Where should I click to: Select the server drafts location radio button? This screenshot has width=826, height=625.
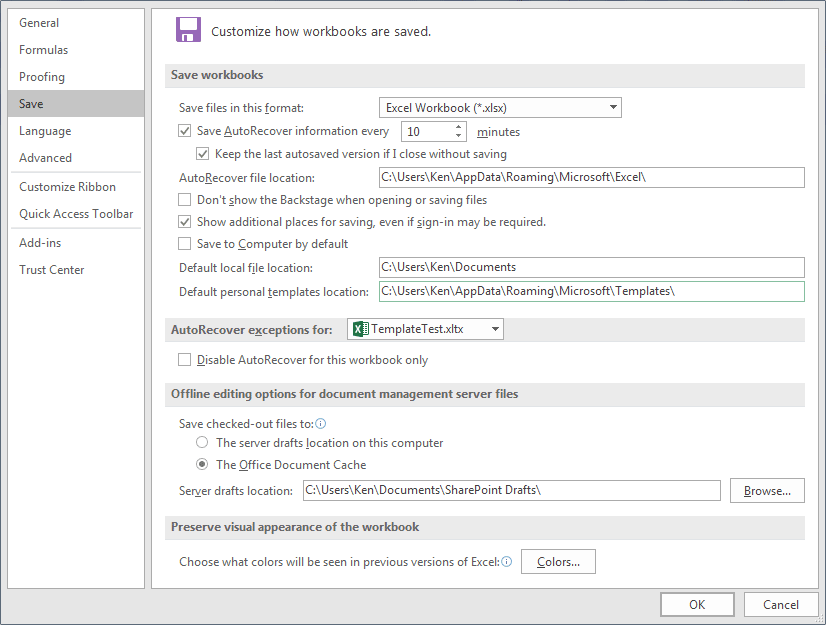point(202,442)
